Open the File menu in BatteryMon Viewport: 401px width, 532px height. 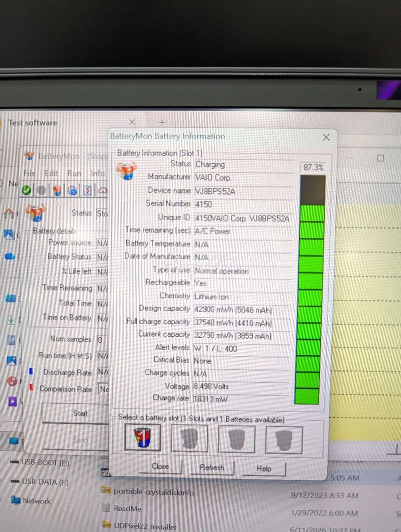30,173
